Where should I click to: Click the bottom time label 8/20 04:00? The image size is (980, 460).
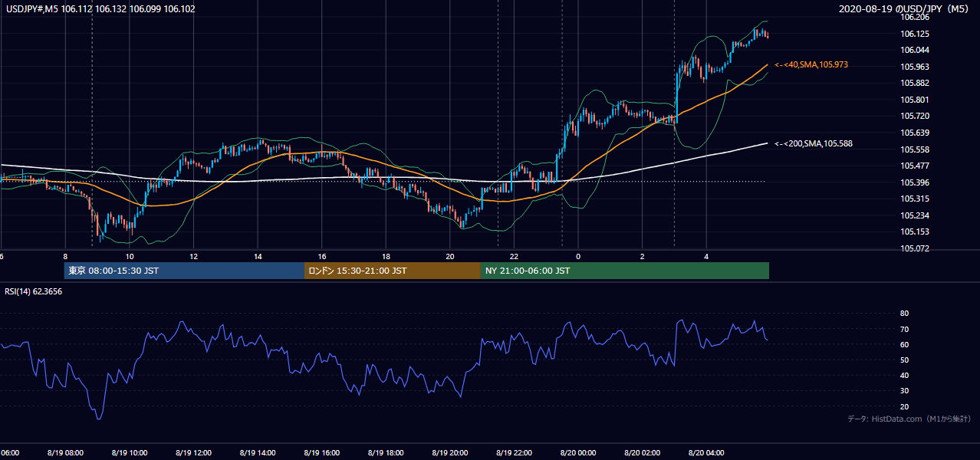[x=706, y=453]
